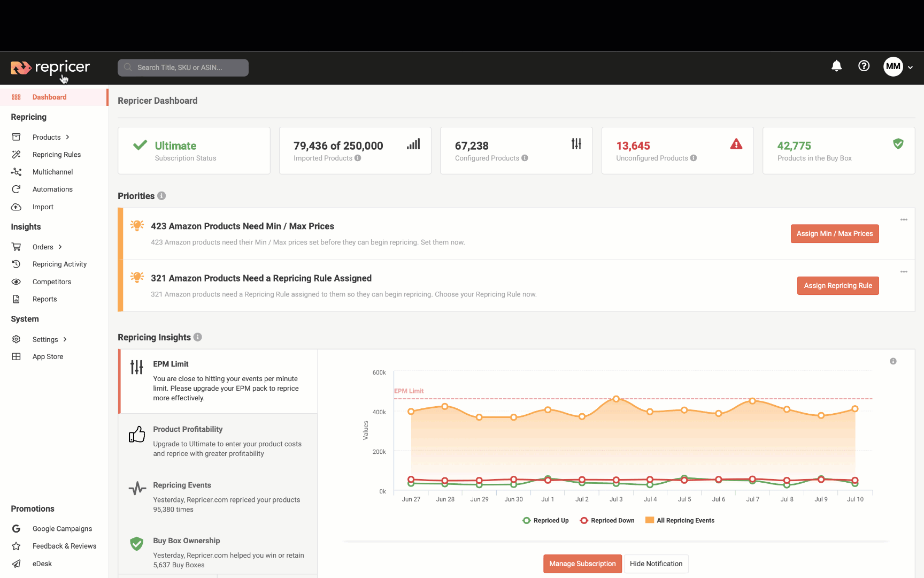Select the Product Profitability insight
Viewport: 924px width, 578px height.
(x=218, y=442)
